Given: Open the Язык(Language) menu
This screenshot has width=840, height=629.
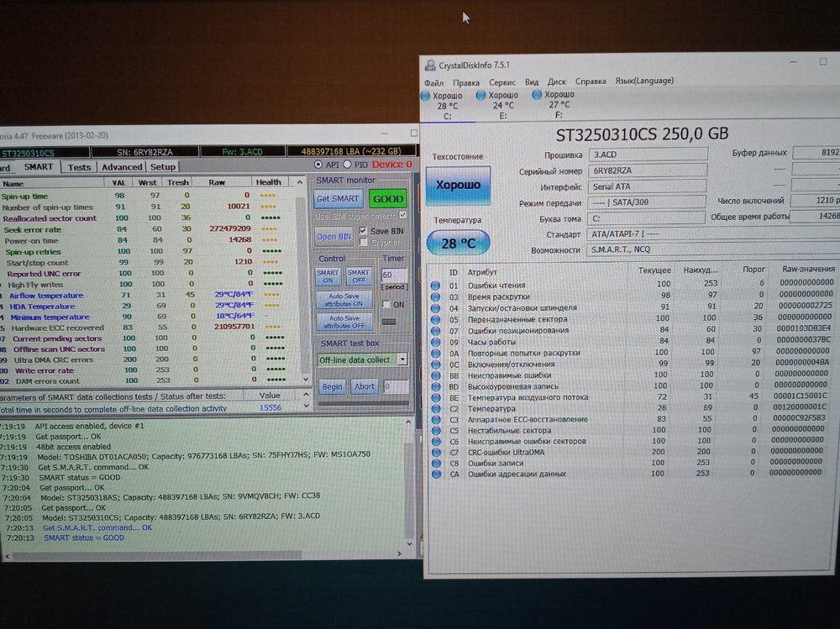Looking at the screenshot, I should pyautogui.click(x=644, y=81).
